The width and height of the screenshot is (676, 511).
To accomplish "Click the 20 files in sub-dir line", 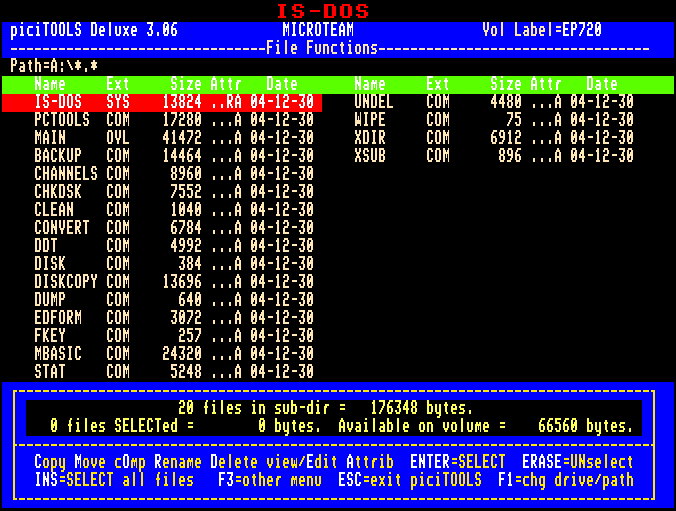I will (325, 408).
